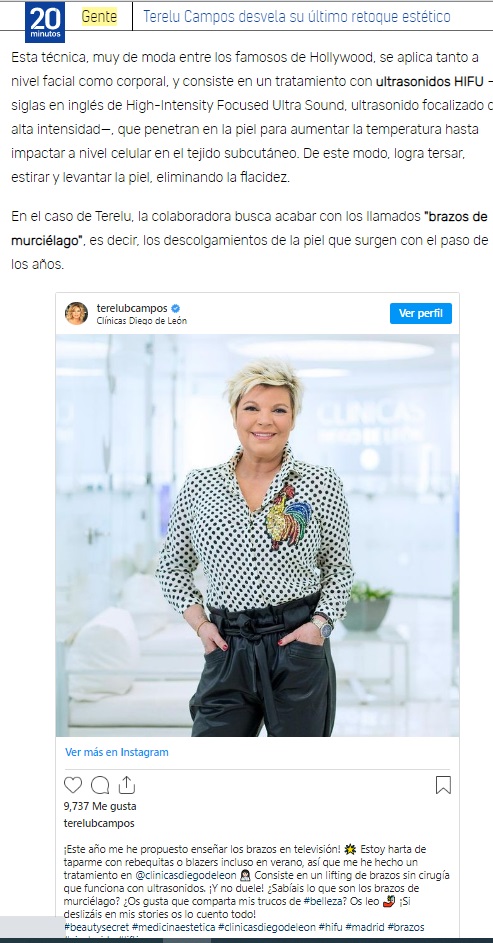Click the Ver perfil button
Screen dimensions: 493x943
click(421, 313)
